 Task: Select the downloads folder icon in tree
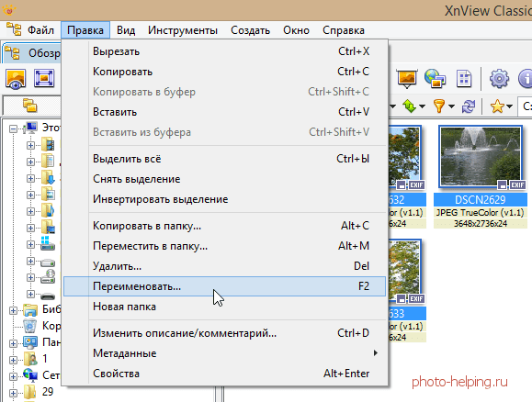tap(48, 177)
